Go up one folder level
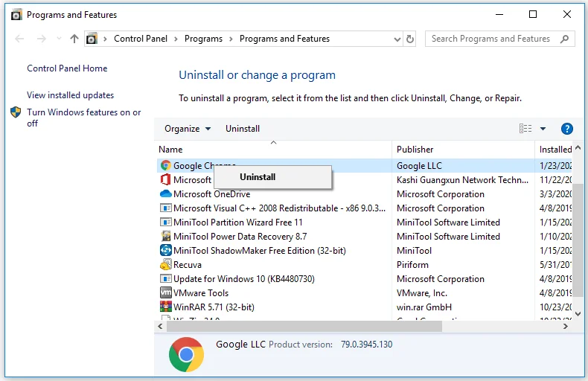 click(74, 39)
